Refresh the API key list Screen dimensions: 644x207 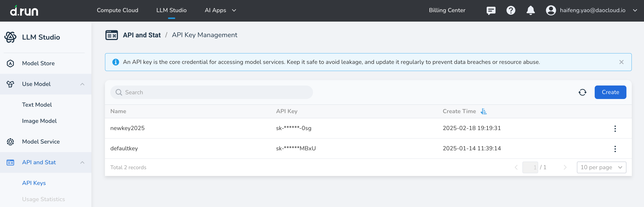click(582, 92)
